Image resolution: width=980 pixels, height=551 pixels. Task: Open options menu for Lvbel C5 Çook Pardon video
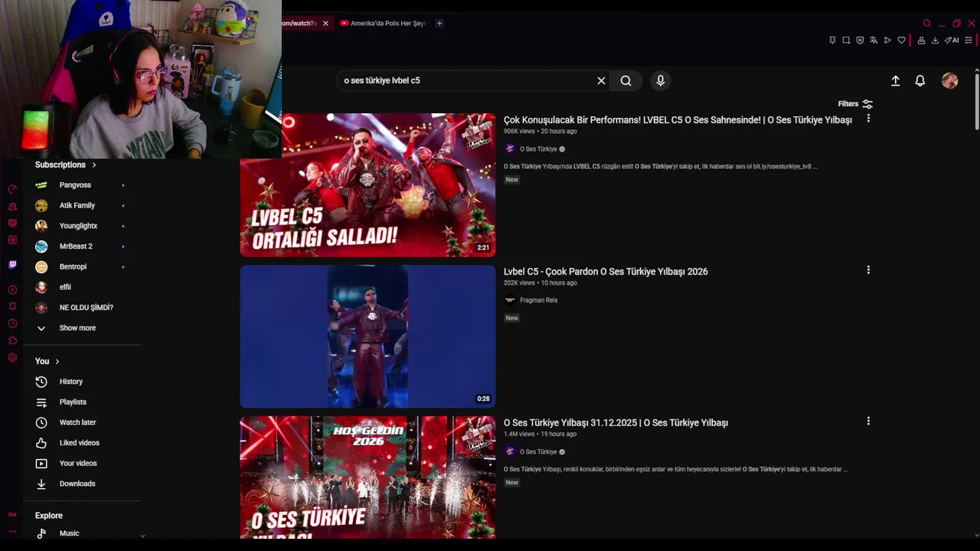[x=868, y=270]
